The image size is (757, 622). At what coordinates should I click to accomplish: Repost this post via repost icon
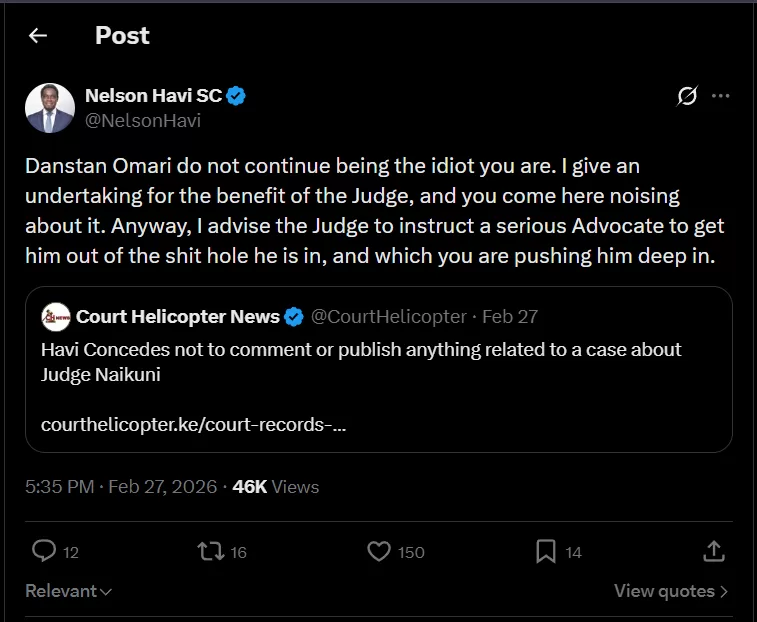point(209,551)
